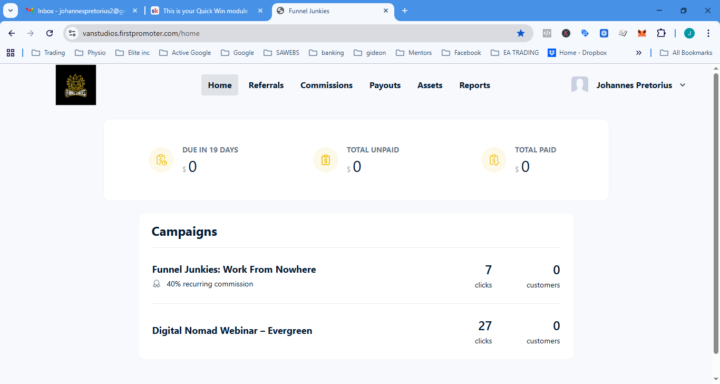Open the Funnel Junkies logo image
The width and height of the screenshot is (720, 384).
(x=76, y=85)
